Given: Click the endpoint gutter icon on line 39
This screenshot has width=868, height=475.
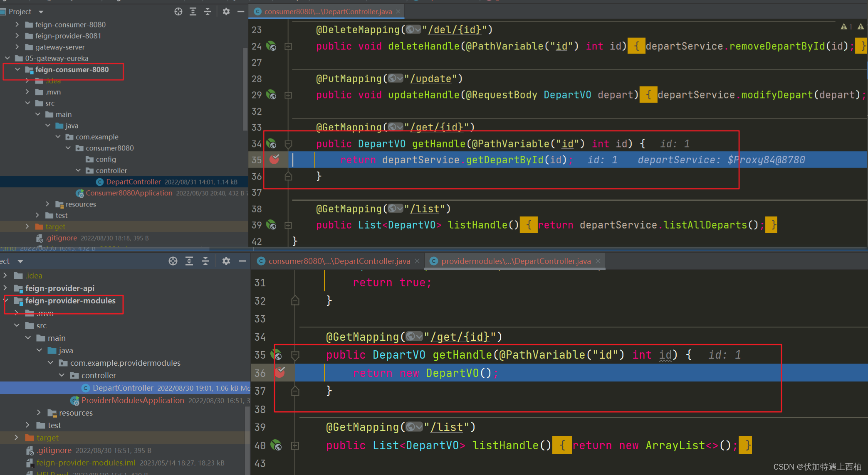Looking at the screenshot, I should coord(271,225).
